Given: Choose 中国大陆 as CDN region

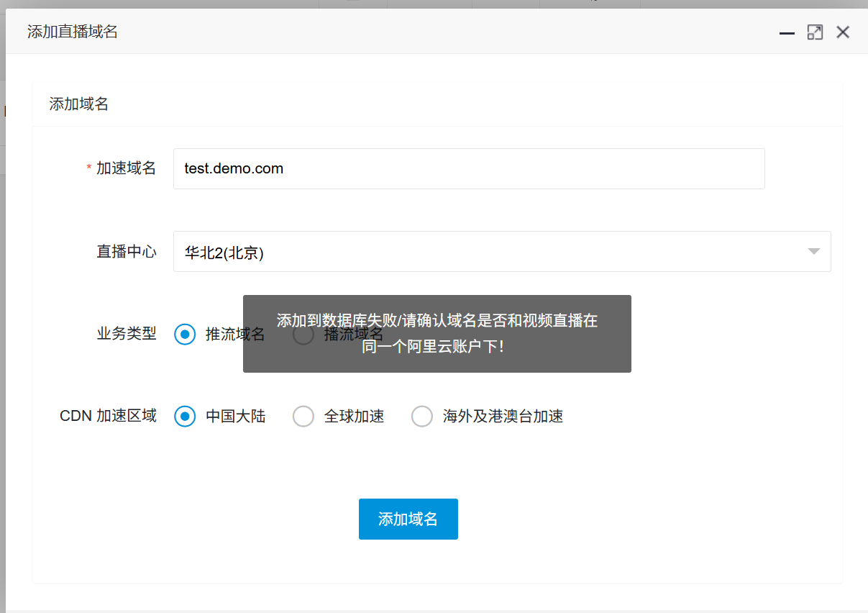Looking at the screenshot, I should [x=185, y=417].
